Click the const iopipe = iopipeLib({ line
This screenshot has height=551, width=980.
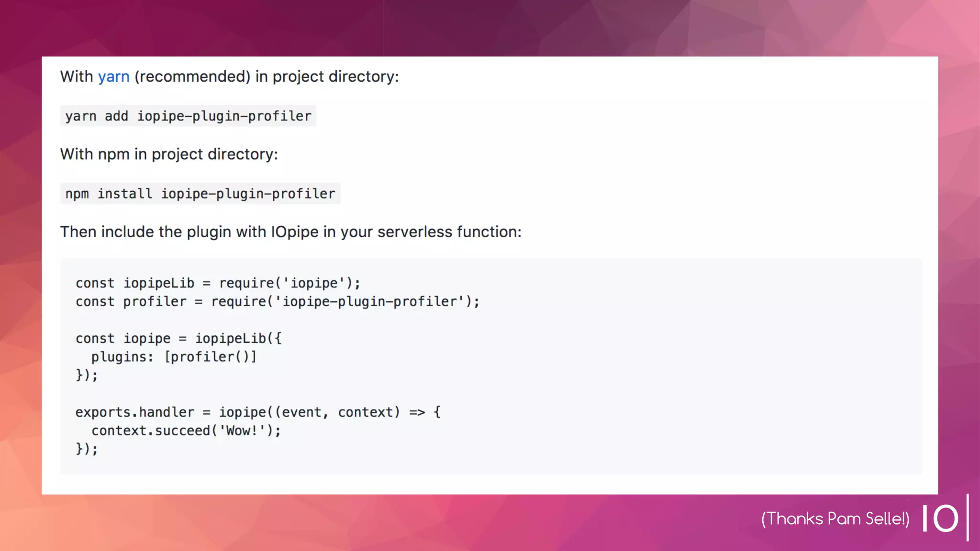(x=178, y=339)
